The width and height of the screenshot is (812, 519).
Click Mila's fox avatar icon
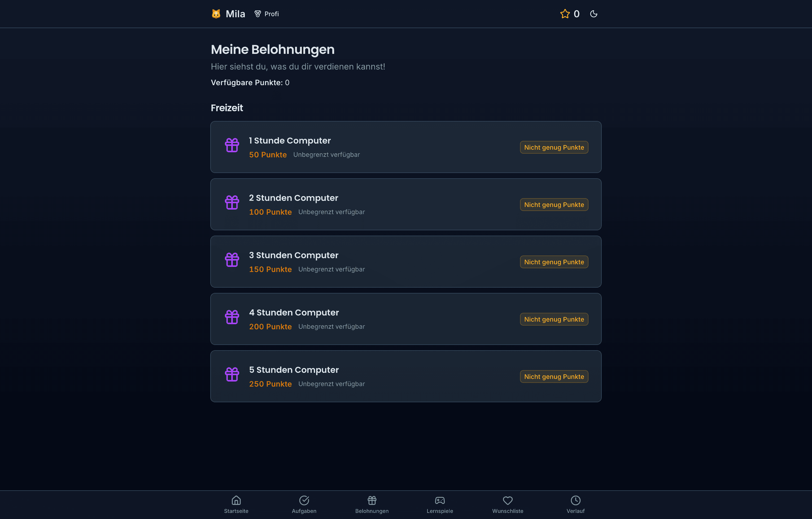click(x=216, y=14)
